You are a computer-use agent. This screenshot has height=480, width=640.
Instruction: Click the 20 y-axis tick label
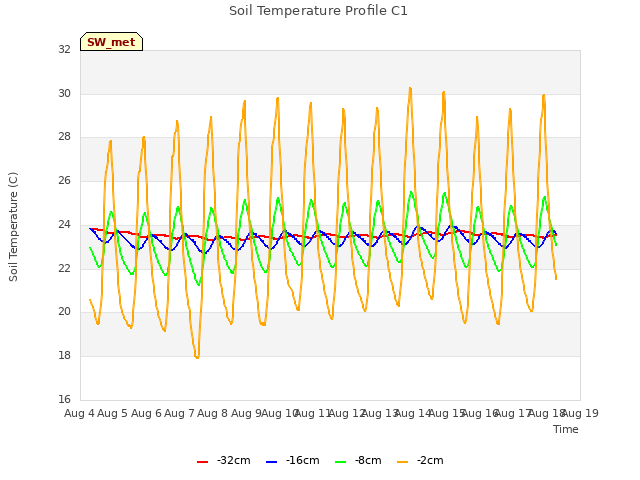[x=64, y=311]
